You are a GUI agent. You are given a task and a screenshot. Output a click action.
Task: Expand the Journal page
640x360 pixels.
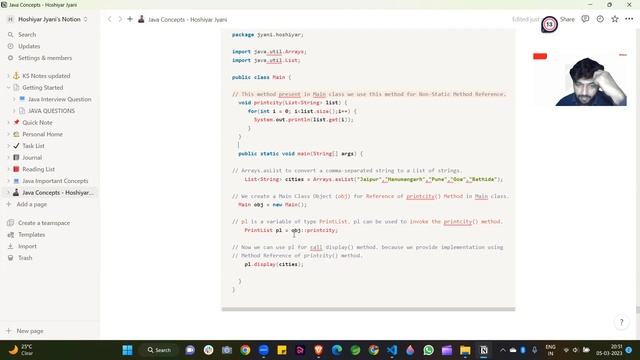click(x=8, y=158)
